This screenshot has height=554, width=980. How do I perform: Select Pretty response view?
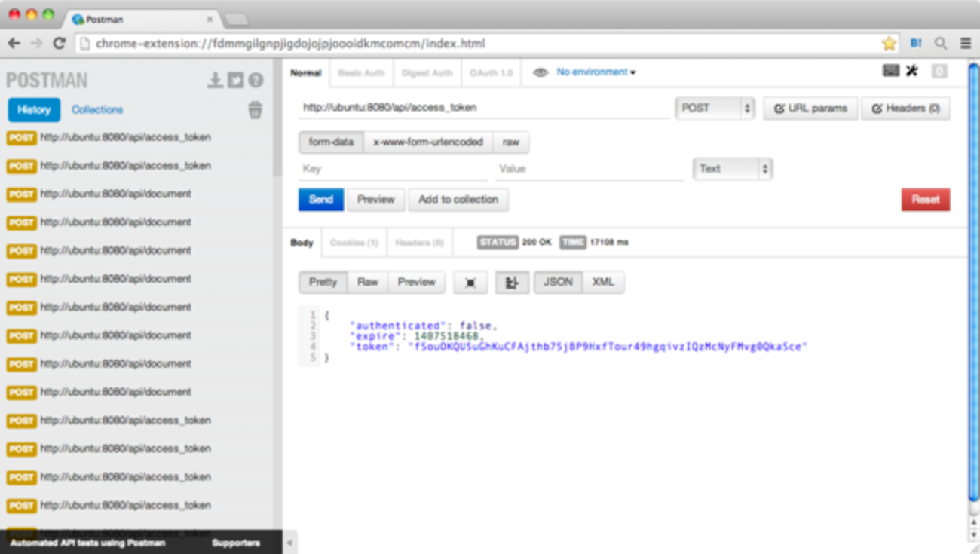[323, 283]
